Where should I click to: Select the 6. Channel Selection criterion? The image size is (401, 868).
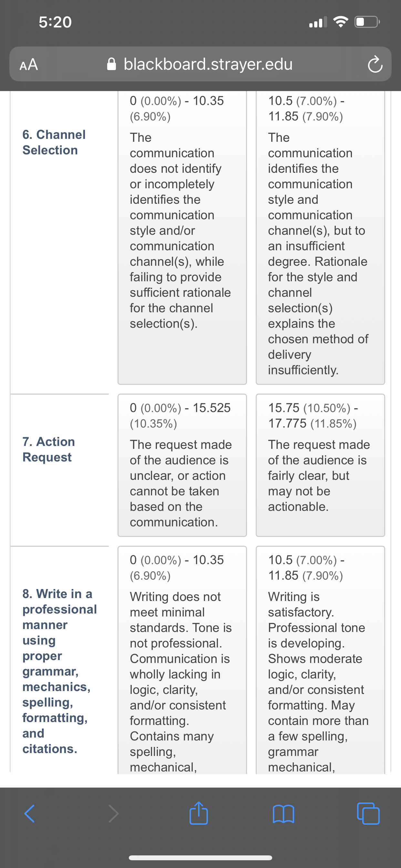(x=54, y=142)
